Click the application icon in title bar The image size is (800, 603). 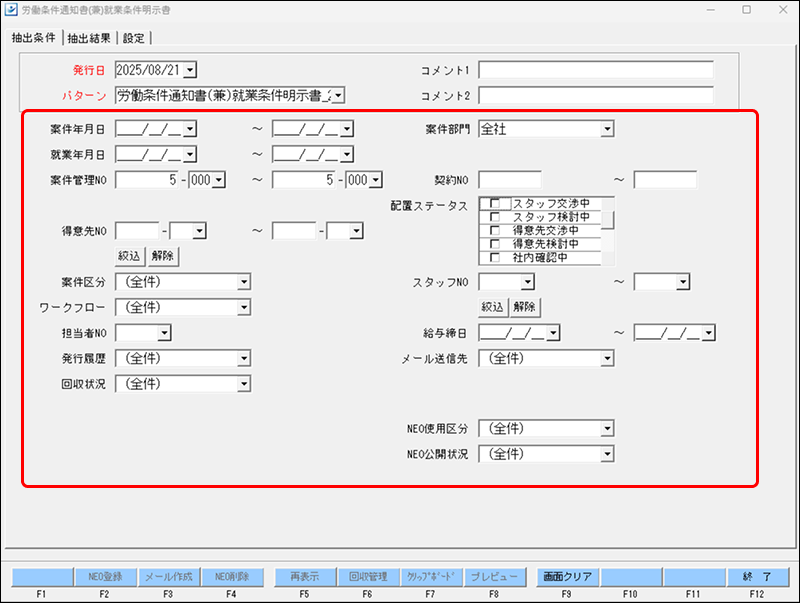11,9
